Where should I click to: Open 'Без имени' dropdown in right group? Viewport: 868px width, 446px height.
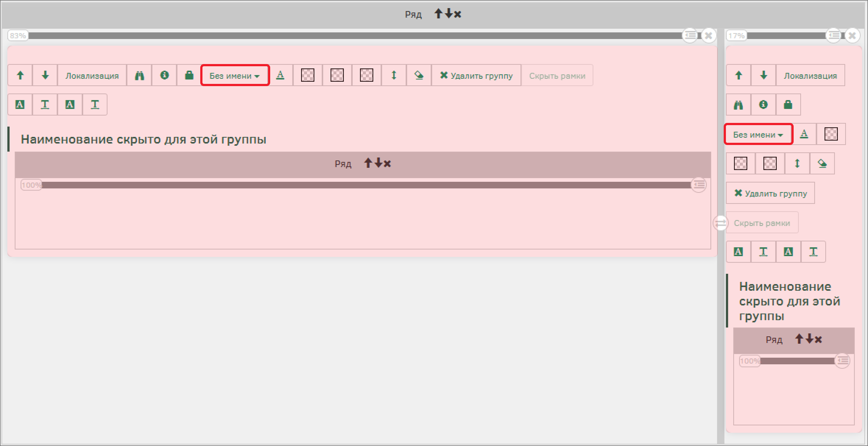click(x=758, y=134)
